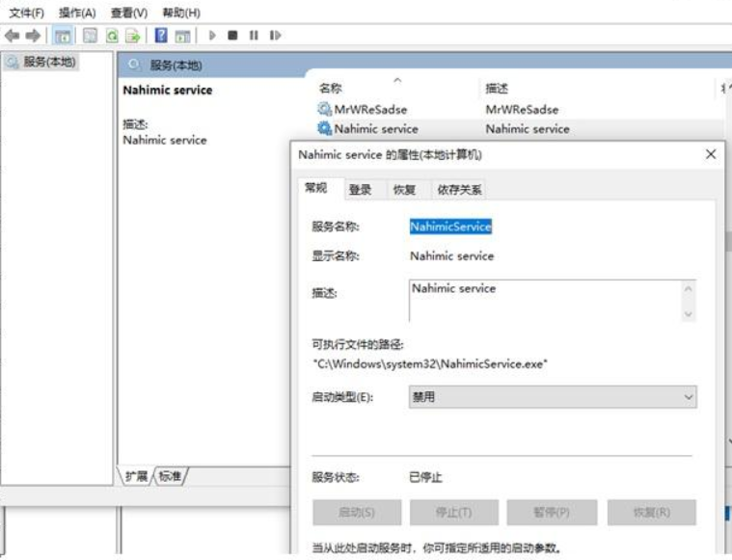The image size is (732, 560).
Task: Click the 名称 column header
Action: click(x=331, y=89)
